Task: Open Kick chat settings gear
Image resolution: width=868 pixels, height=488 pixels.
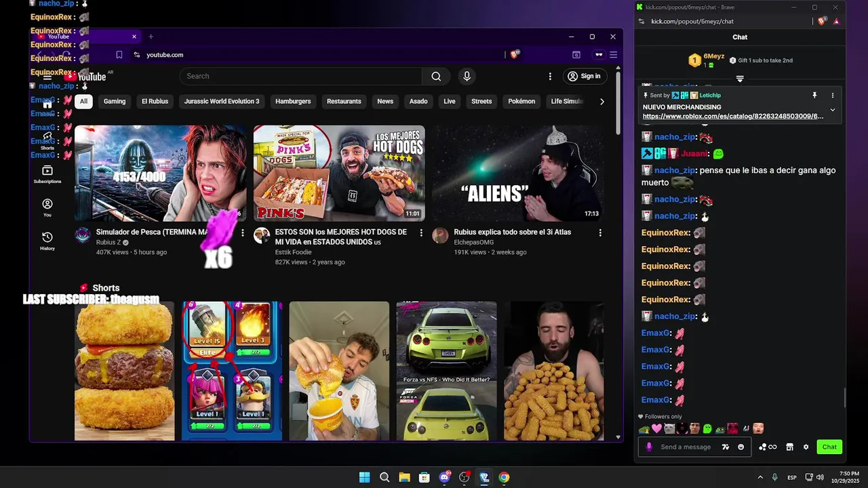Action: coord(806,447)
